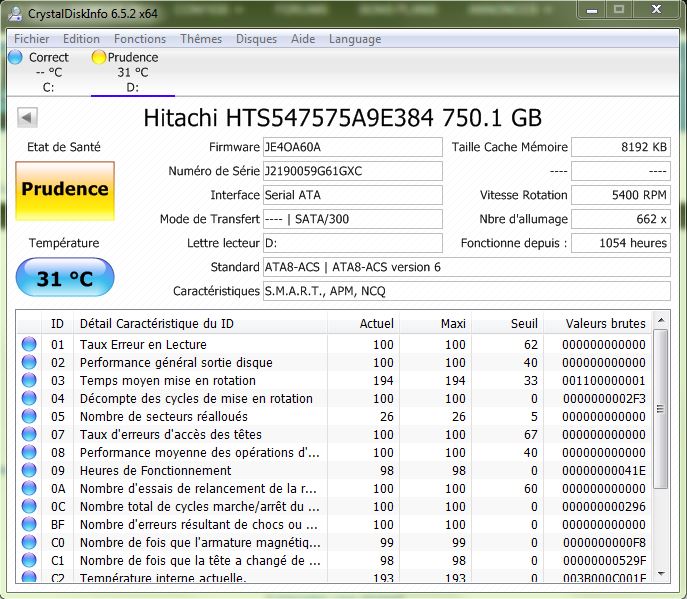Click the cache size value 8192 KB
Image resolution: width=687 pixels, height=599 pixels.
[x=621, y=147]
